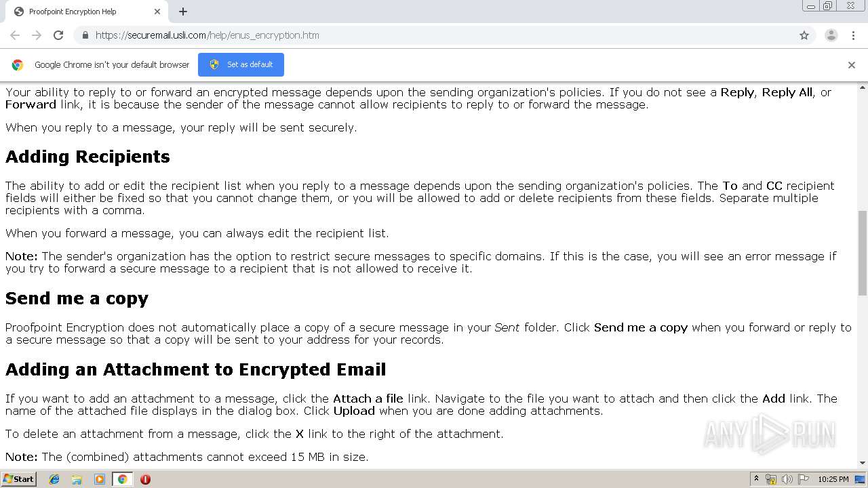Open Windows Explorer folder icon in taskbar
The width and height of the screenshot is (868, 488).
[77, 479]
